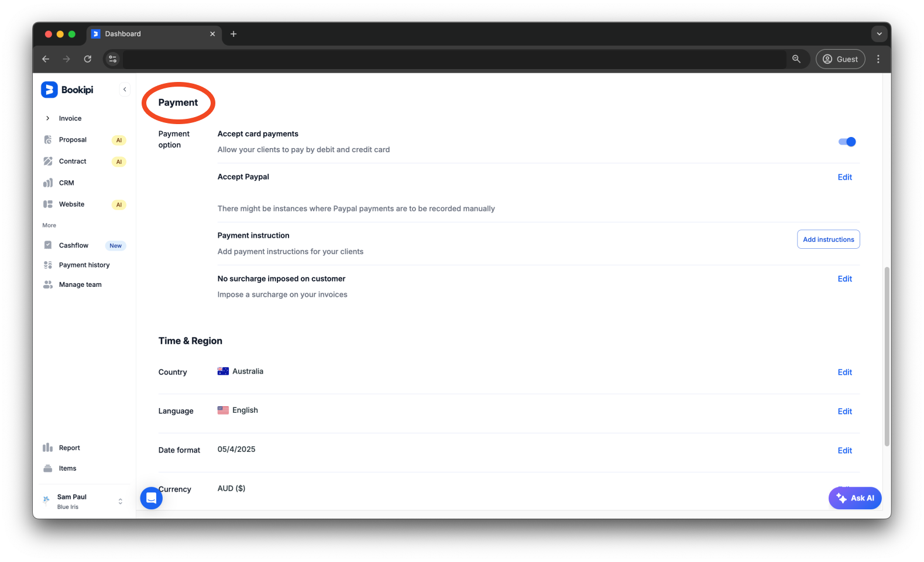Select the CRM menu item label
Screen dimensions: 924x562
(x=66, y=183)
